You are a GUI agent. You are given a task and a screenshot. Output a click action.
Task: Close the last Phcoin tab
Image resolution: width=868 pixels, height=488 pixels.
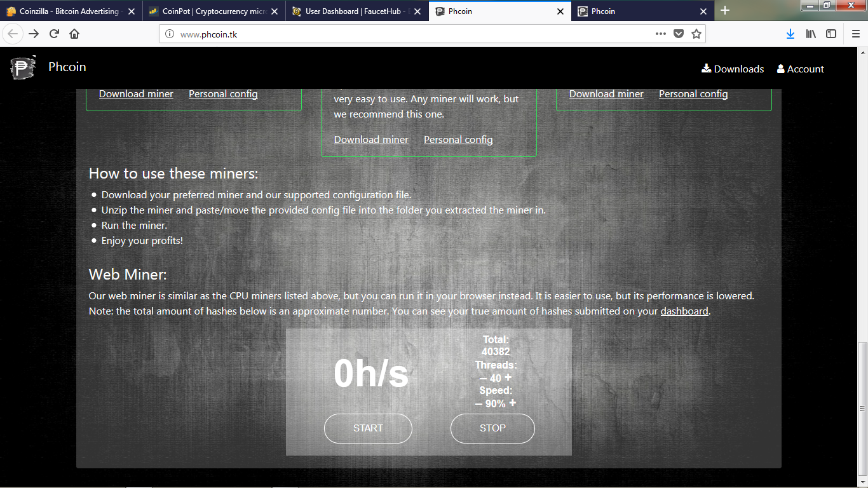coord(703,11)
